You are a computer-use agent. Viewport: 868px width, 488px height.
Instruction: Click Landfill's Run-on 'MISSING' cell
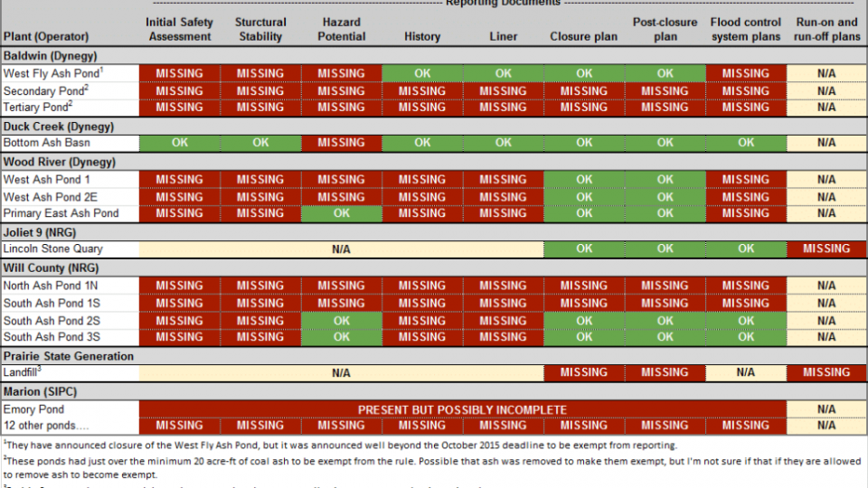coord(826,372)
